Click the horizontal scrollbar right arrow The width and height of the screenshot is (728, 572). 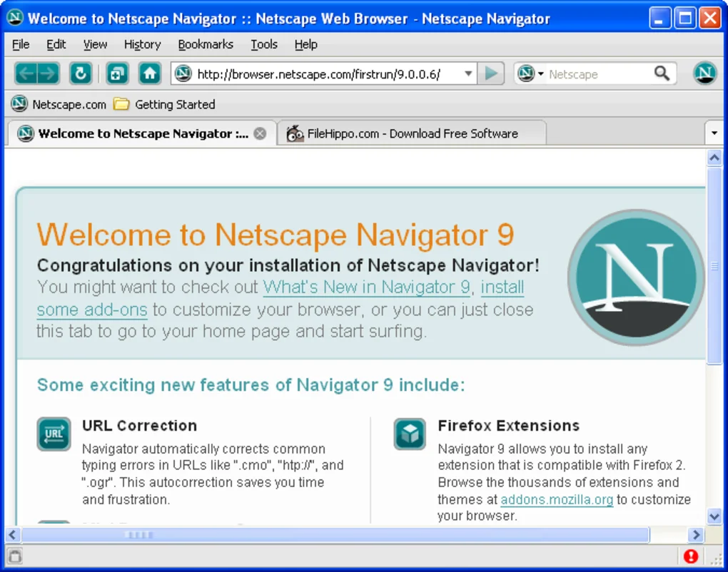[696, 534]
